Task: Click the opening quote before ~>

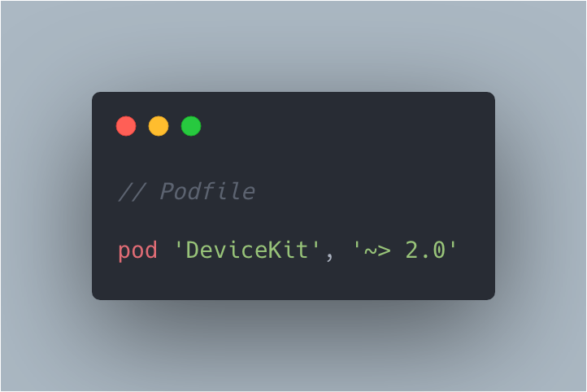Action: point(356,246)
